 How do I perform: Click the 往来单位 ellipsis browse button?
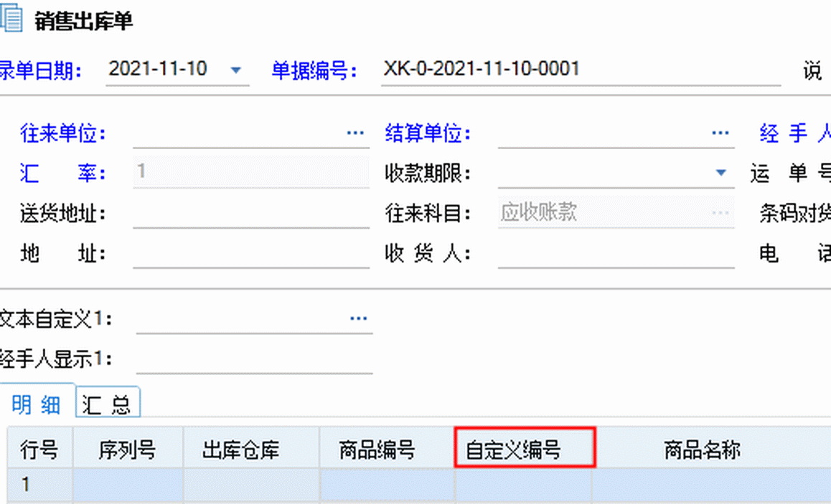pyautogui.click(x=356, y=133)
